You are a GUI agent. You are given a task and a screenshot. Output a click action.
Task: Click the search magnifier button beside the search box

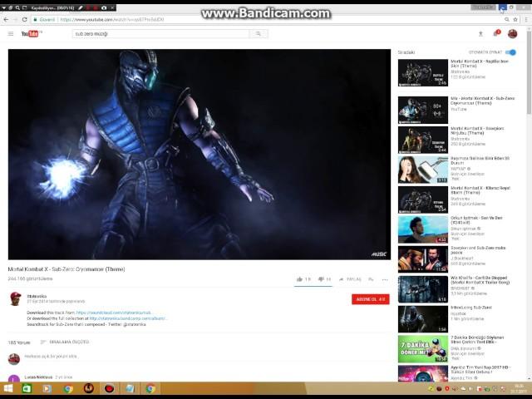259,33
